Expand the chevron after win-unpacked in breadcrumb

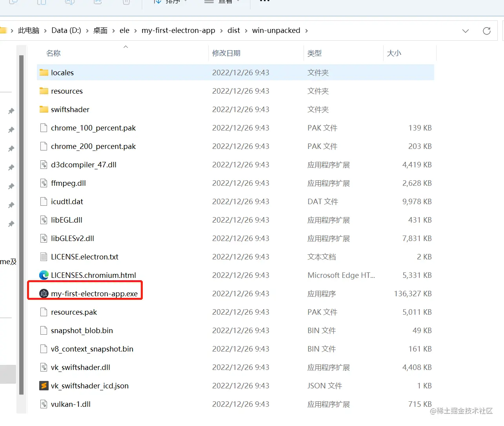307,31
